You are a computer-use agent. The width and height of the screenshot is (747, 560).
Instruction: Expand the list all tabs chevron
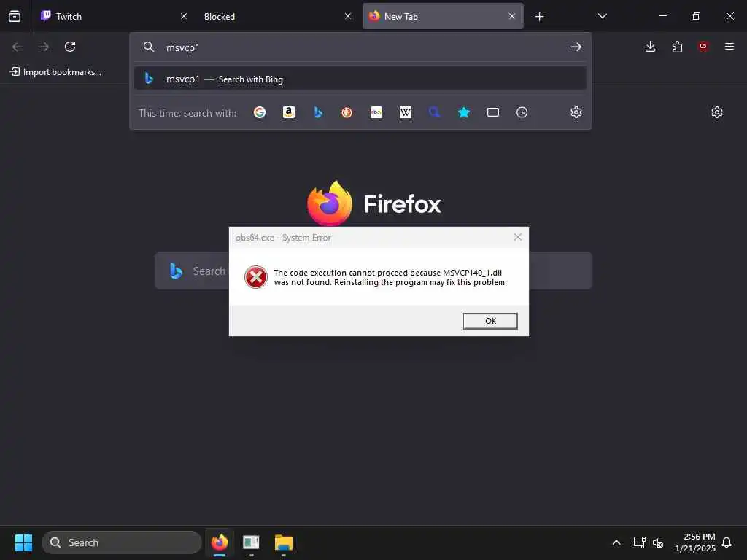(x=602, y=16)
